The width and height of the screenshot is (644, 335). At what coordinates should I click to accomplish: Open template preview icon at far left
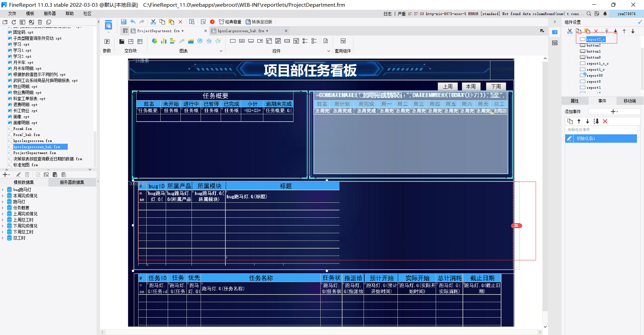click(x=108, y=25)
